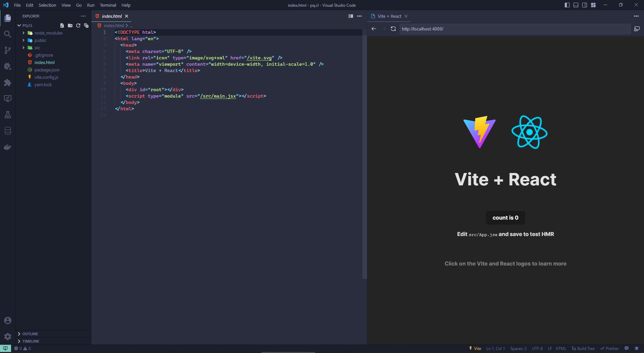644x353 pixels.
Task: Toggle the secondary side bar layout button
Action: [585, 5]
